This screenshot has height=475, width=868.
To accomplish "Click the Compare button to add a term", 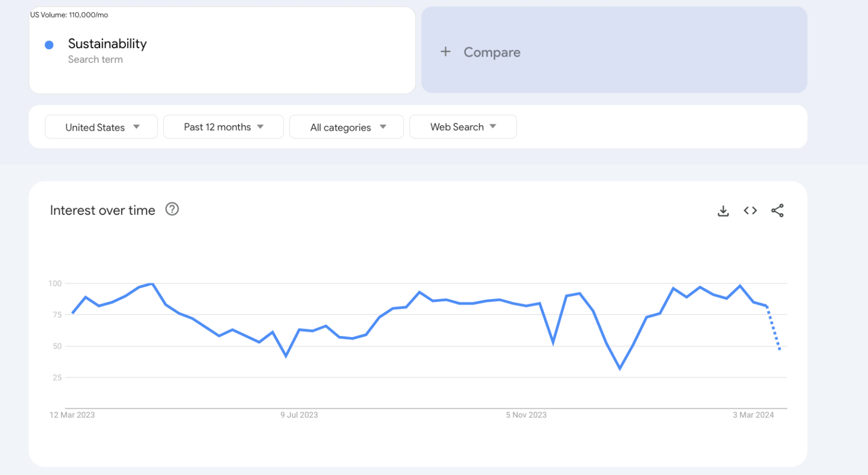I will click(x=492, y=52).
